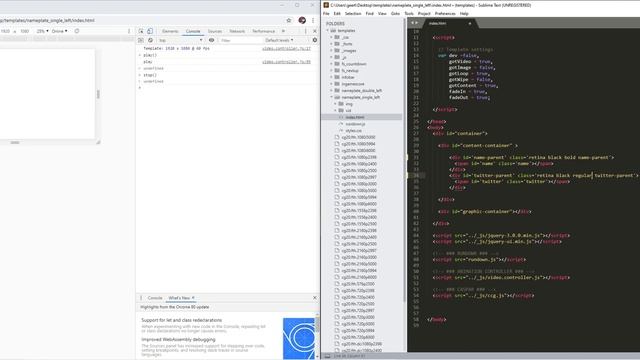Show the console sidebar icon
This screenshot has height=360, width=640.
(141, 40)
